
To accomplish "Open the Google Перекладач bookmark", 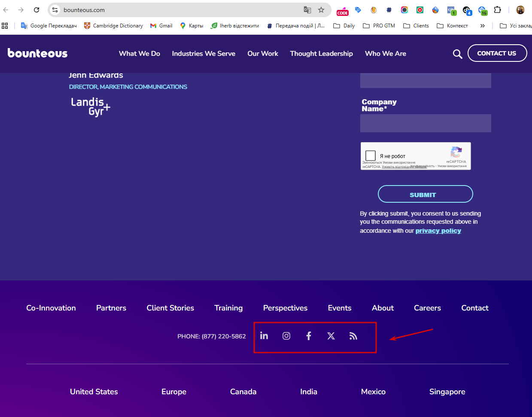I will click(49, 26).
